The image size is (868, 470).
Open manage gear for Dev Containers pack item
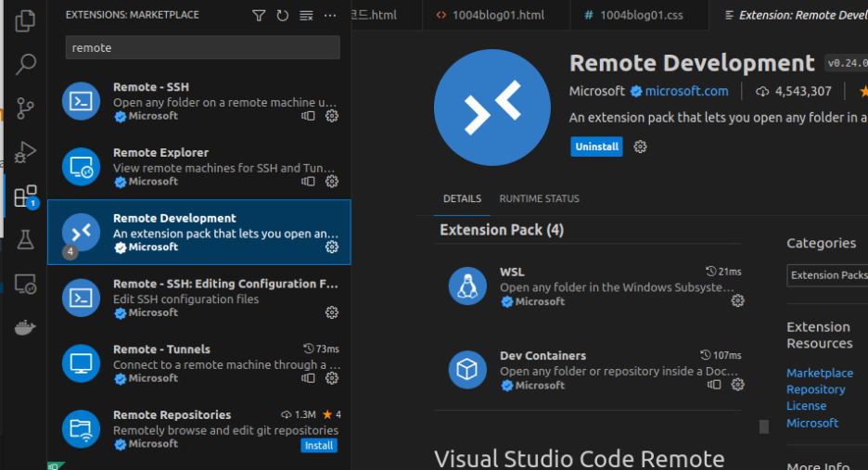[737, 384]
